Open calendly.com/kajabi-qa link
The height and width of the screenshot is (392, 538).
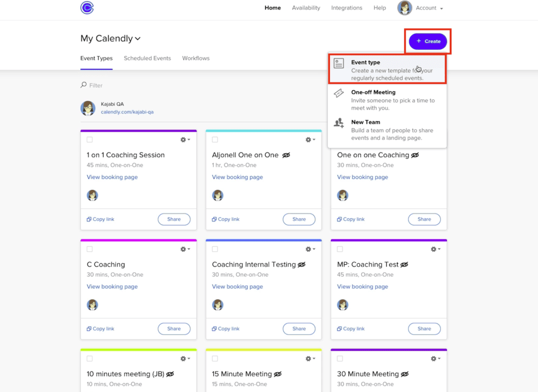[x=127, y=112]
